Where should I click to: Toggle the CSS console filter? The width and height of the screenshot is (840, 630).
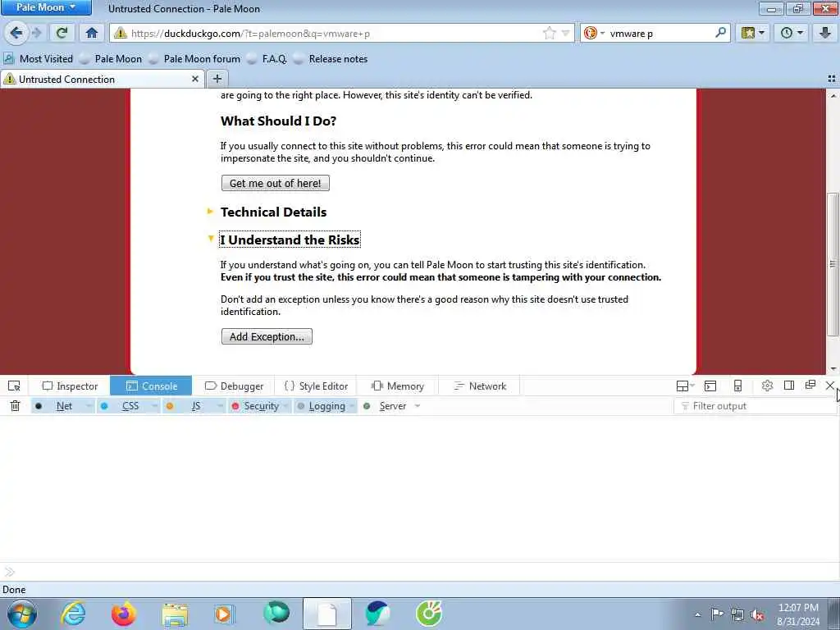(x=124, y=406)
